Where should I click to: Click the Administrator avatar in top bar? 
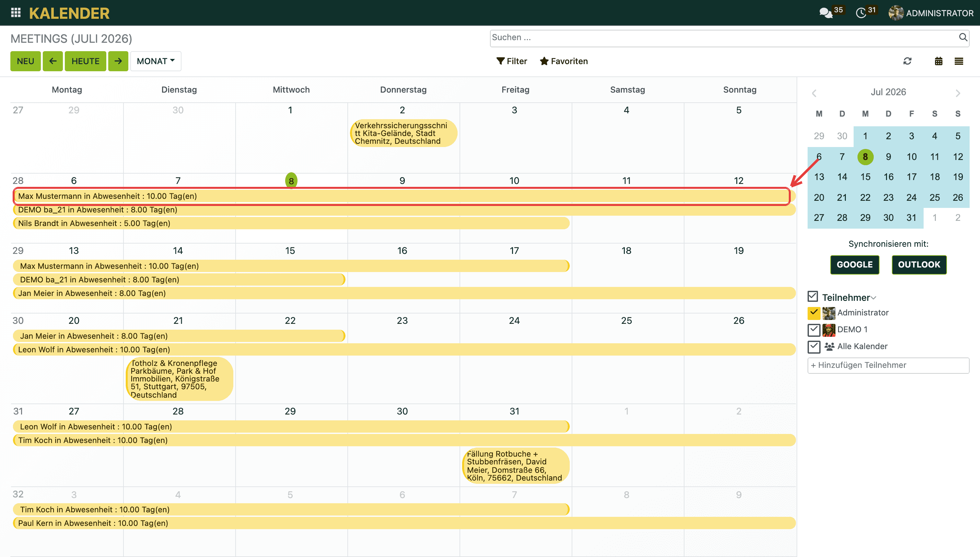[896, 13]
